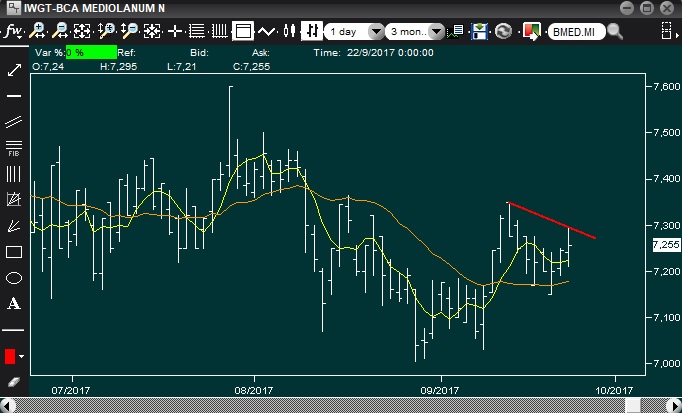Select the Fibonacci FIB retracement tool

[x=14, y=148]
